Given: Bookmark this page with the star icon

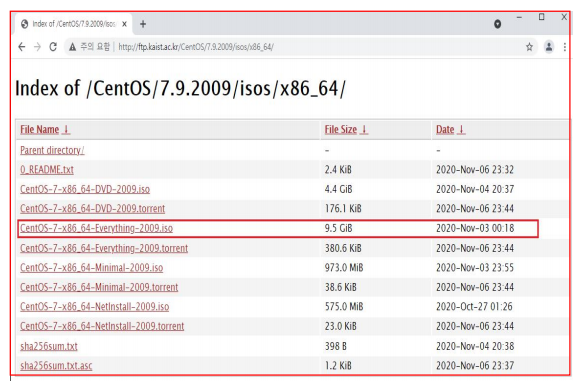Looking at the screenshot, I should [x=529, y=47].
